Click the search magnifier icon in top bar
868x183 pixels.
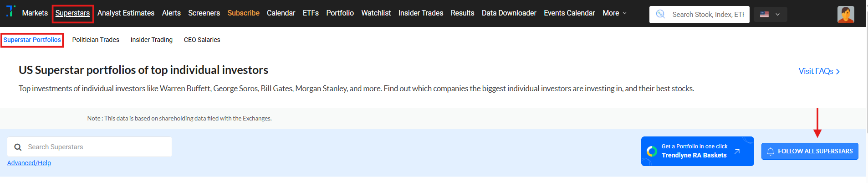660,14
